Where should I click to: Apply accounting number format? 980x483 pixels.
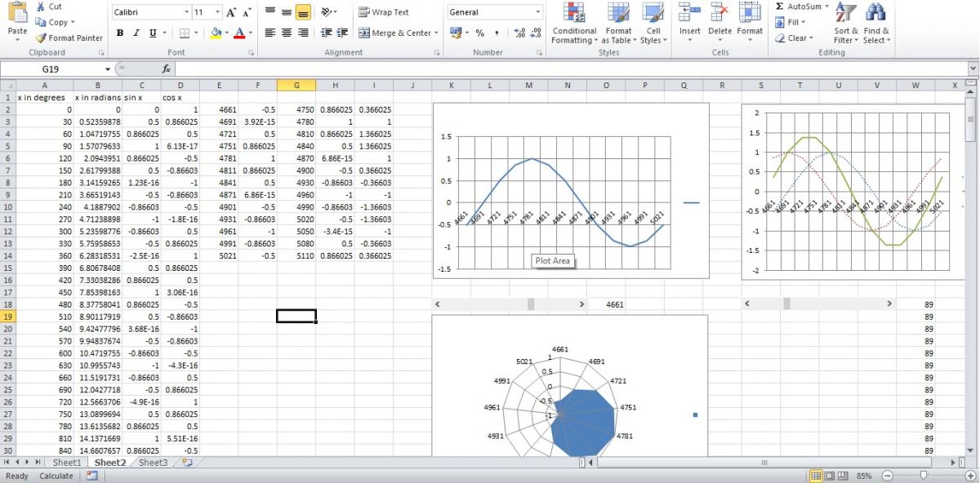coord(456,33)
